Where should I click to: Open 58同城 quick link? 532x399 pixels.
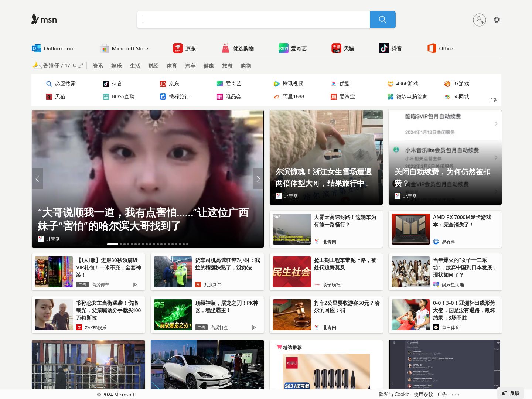(457, 97)
